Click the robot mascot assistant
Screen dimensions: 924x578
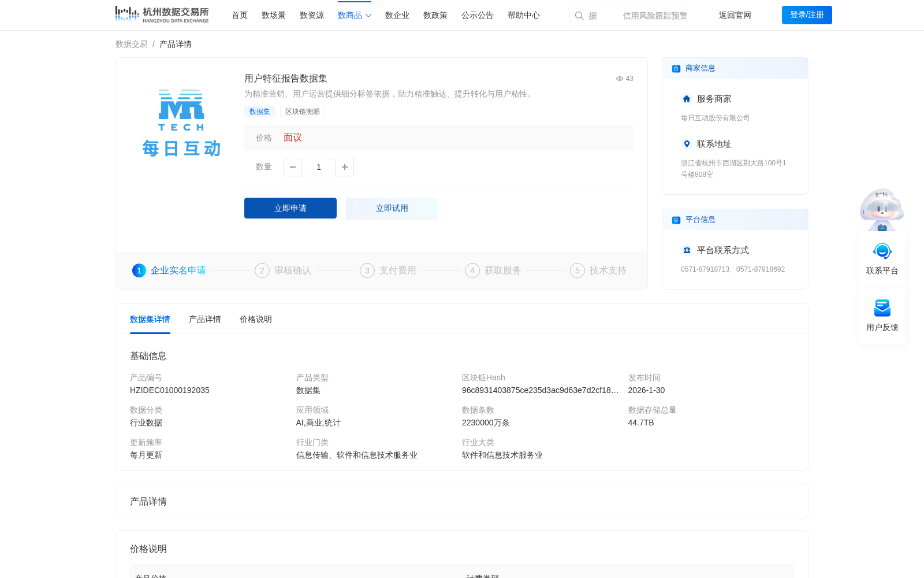(882, 209)
